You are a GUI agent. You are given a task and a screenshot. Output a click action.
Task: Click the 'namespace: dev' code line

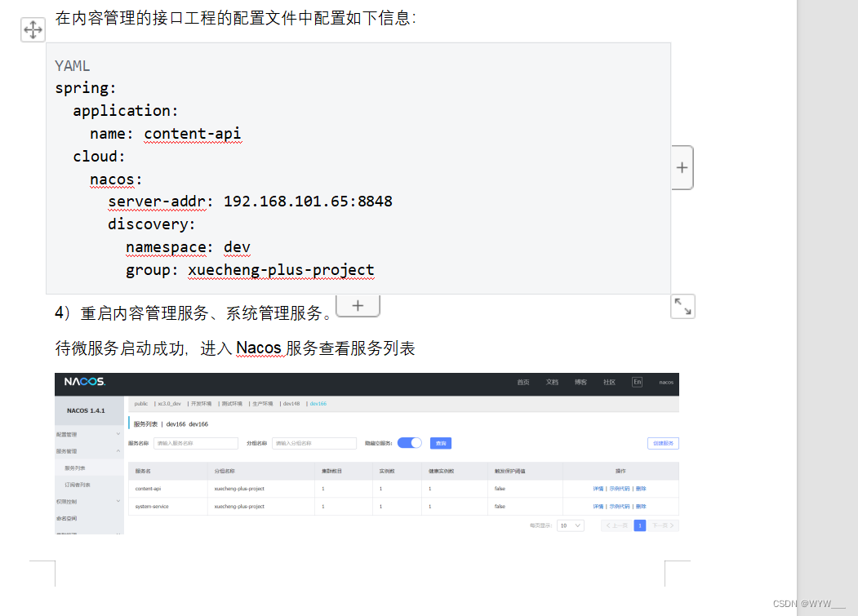[x=189, y=247]
